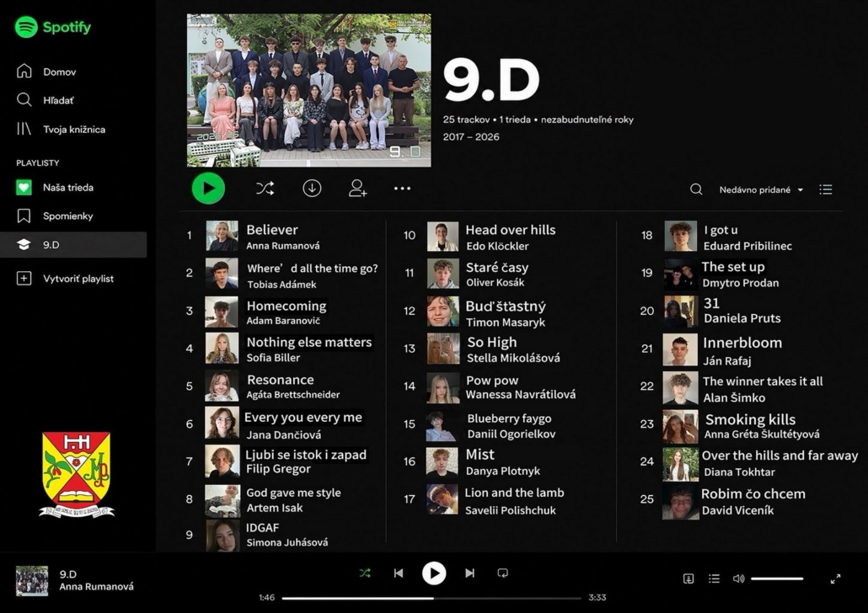Open Tvoja knižnica library icon

pyautogui.click(x=24, y=129)
